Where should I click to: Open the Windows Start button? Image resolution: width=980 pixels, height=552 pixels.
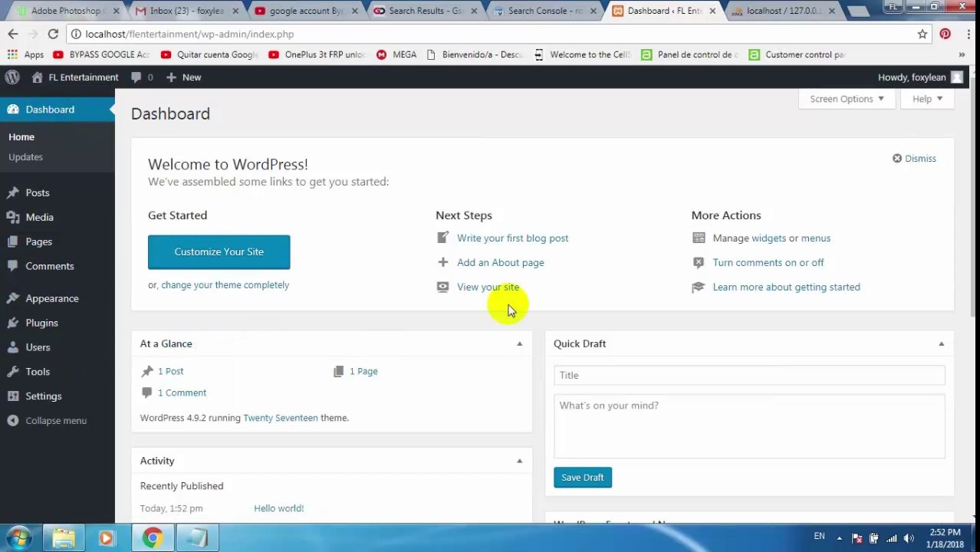(x=19, y=538)
